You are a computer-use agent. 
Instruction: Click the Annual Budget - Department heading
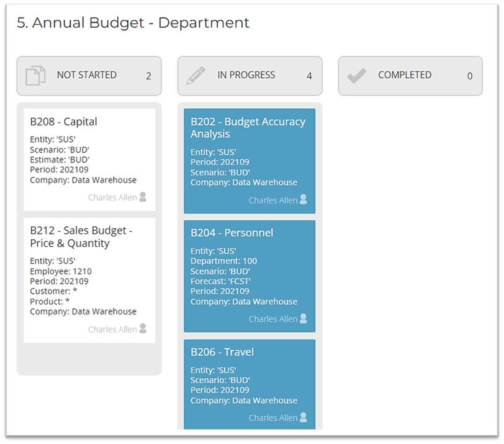[x=133, y=23]
